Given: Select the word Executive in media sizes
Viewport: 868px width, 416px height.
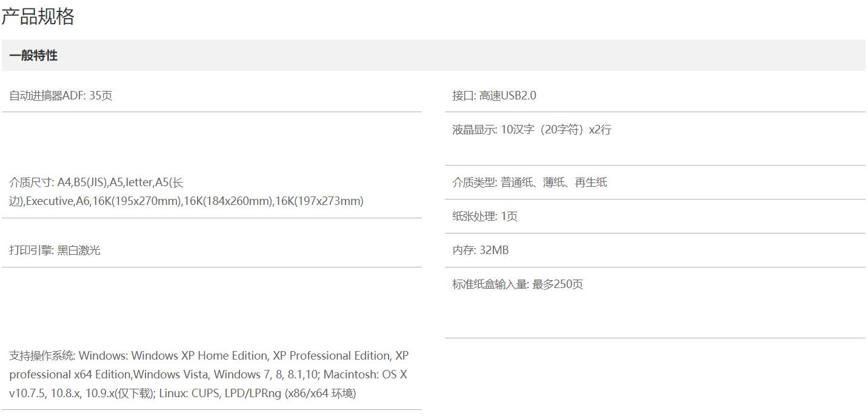Looking at the screenshot, I should coord(49,201).
